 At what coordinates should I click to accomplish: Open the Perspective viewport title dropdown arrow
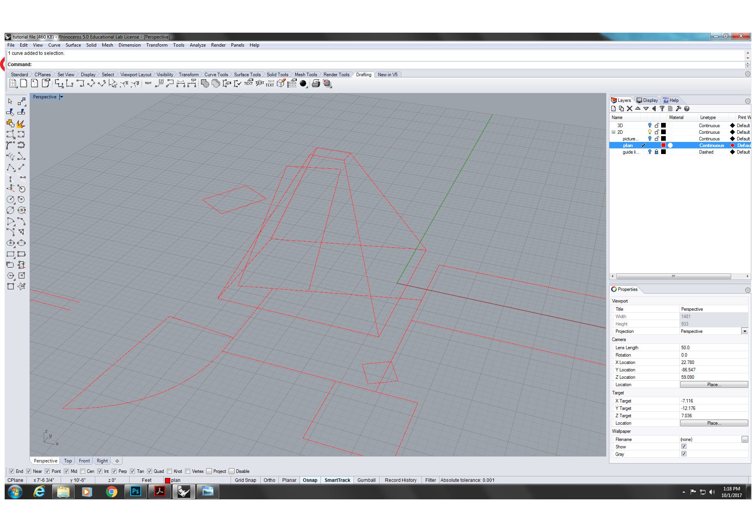[61, 96]
